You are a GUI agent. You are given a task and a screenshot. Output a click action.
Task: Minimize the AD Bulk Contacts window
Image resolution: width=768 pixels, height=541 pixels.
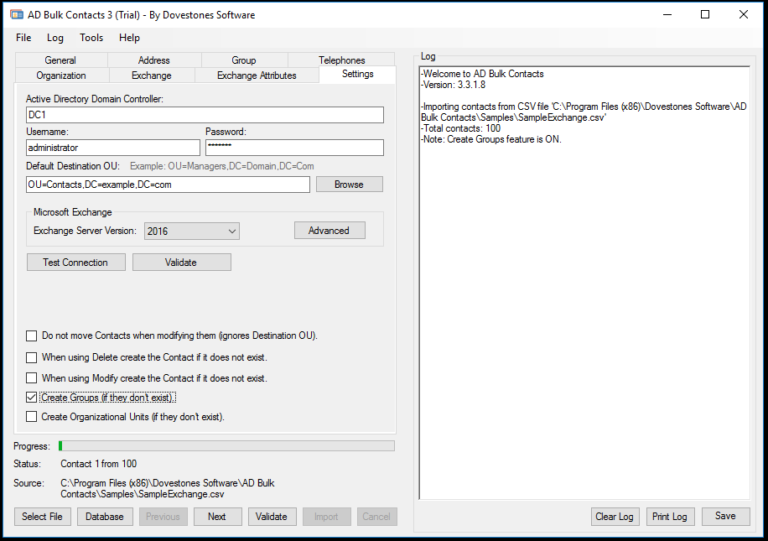(667, 15)
